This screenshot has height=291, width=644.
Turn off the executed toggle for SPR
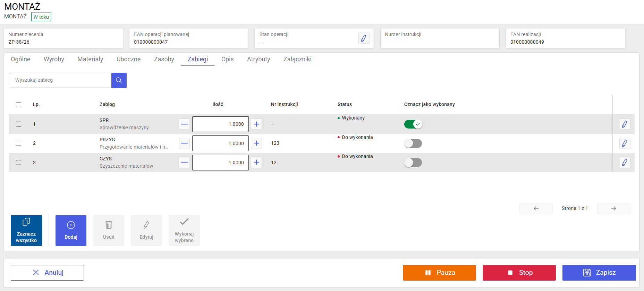[413, 124]
